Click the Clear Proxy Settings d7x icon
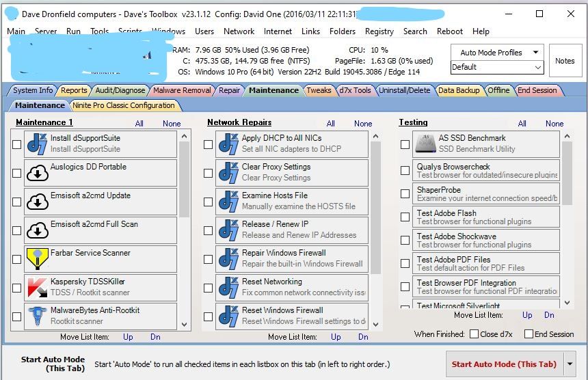Viewport: 588px width, 380px height. coord(228,173)
